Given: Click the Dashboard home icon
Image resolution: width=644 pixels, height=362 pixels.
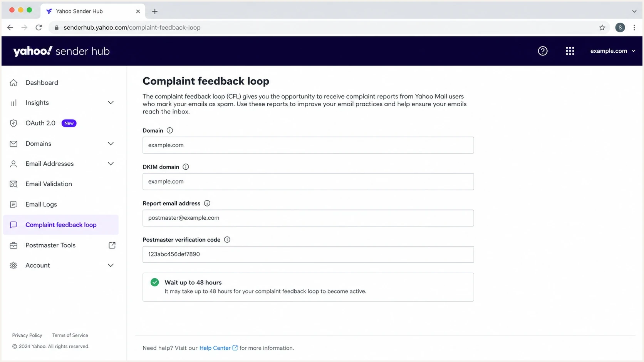Looking at the screenshot, I should click(13, 83).
